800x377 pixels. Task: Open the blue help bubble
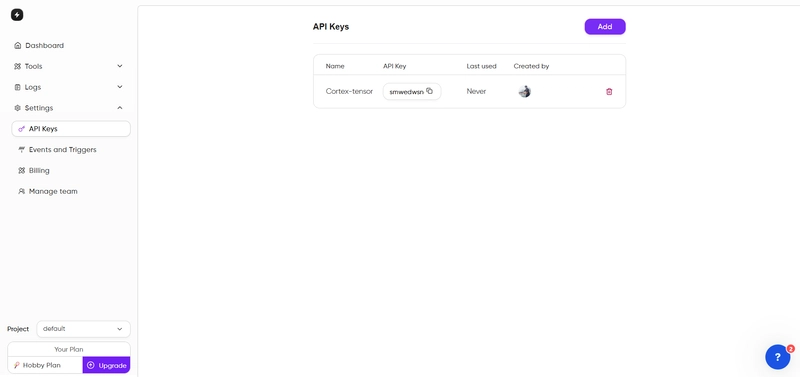click(778, 357)
